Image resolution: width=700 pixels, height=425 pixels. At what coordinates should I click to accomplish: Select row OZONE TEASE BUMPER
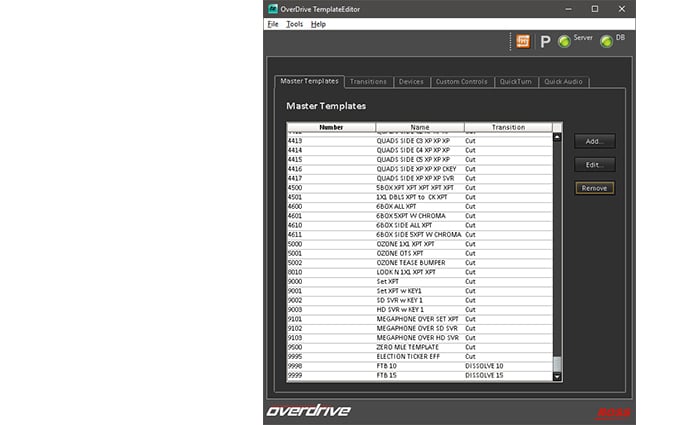tap(420, 262)
